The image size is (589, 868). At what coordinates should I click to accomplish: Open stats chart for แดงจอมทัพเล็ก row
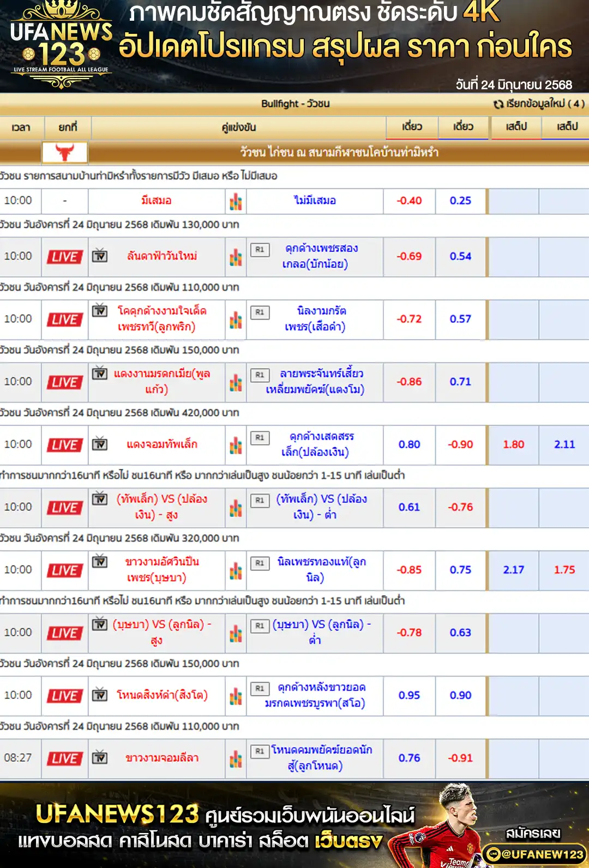[236, 445]
